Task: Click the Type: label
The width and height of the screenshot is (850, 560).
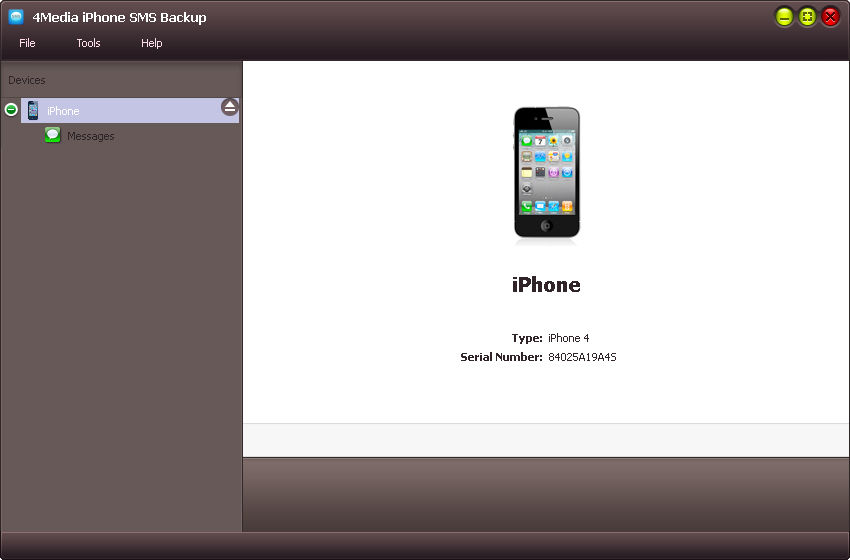Action: tap(527, 338)
